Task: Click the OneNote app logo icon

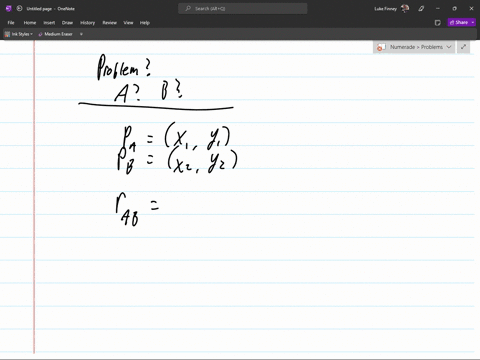Action: tap(9, 9)
